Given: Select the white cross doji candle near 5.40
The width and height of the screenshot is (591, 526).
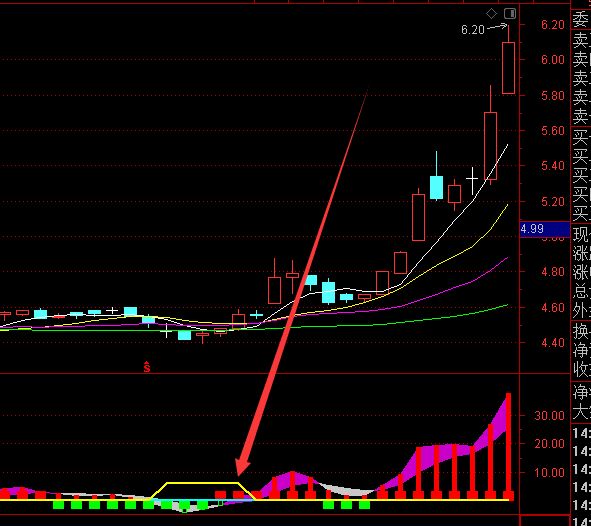Looking at the screenshot, I should click(x=472, y=180).
